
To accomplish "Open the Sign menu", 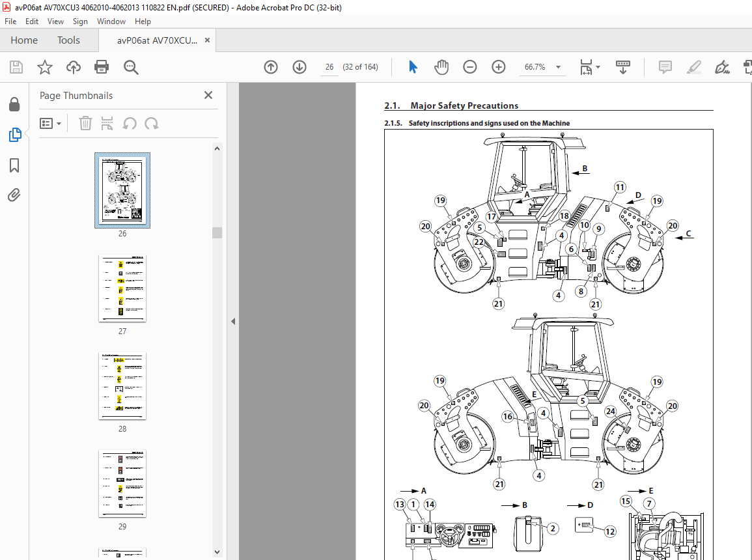I will 80,21.
